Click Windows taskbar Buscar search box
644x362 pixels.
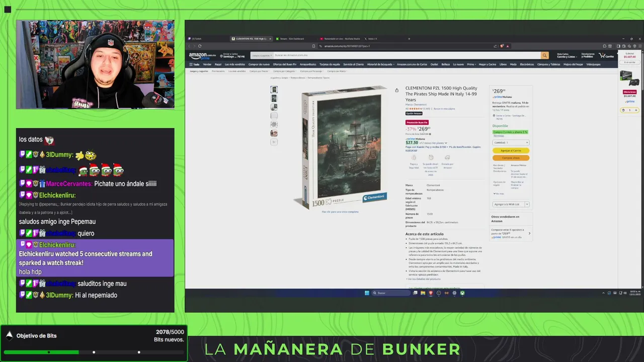pos(391,293)
